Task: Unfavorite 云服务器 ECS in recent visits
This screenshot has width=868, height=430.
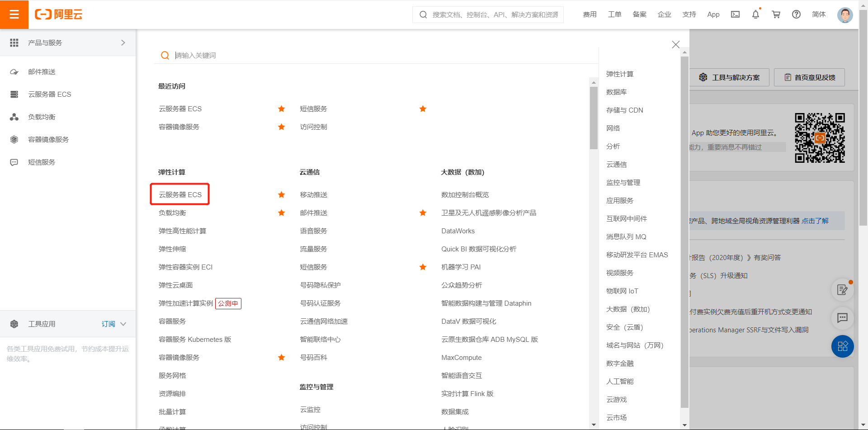Action: coord(281,109)
